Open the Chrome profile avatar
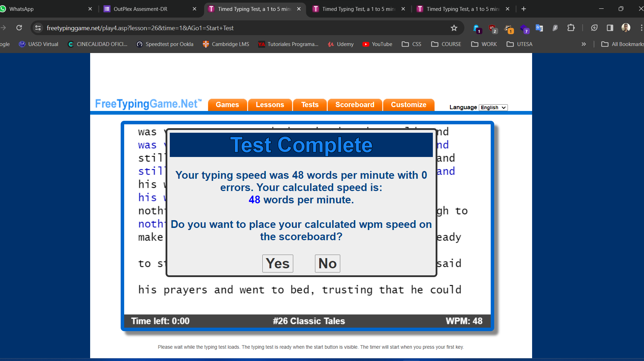The image size is (644, 361). [x=626, y=28]
